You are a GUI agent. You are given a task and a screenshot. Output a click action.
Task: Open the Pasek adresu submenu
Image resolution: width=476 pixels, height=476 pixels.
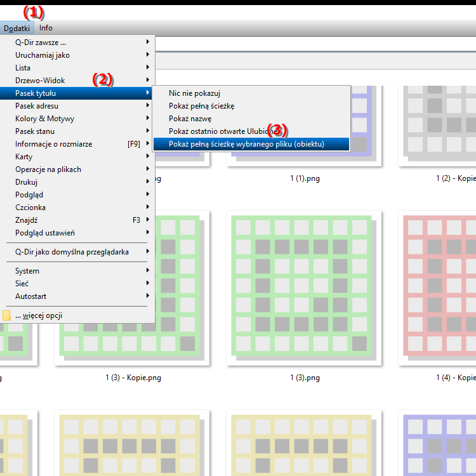click(77, 106)
